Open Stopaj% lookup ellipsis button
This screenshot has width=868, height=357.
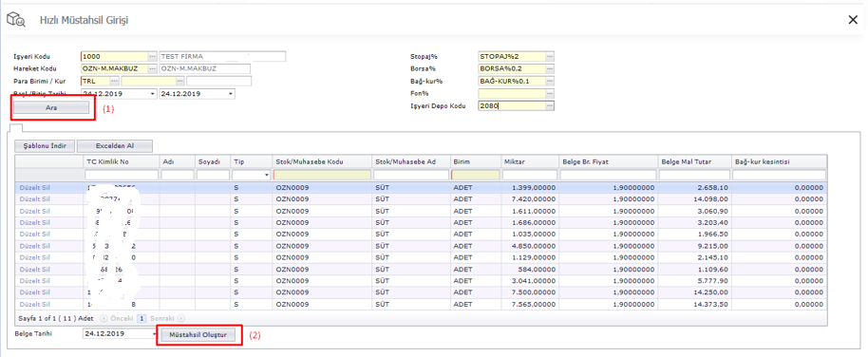click(550, 56)
